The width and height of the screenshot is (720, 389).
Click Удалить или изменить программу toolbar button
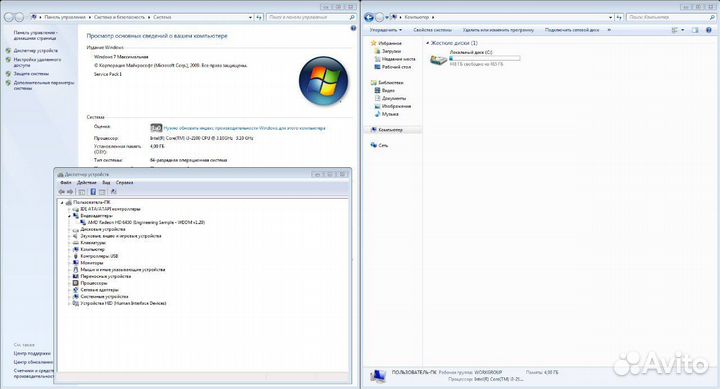point(498,30)
